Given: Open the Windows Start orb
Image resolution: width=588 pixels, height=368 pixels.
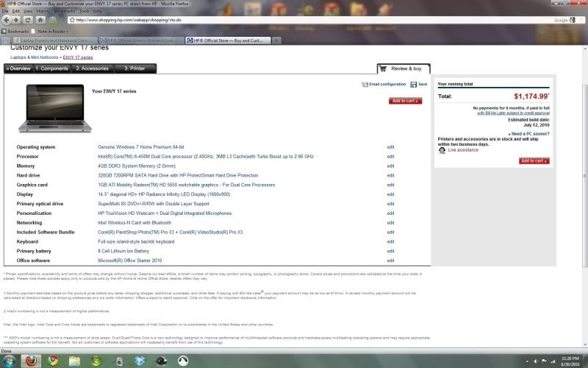Looking at the screenshot, I should pyautogui.click(x=8, y=361).
